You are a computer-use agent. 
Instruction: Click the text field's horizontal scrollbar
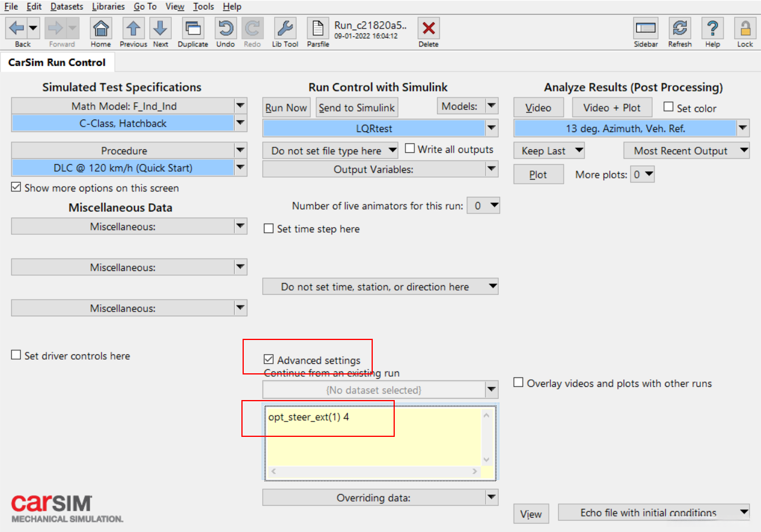click(373, 471)
